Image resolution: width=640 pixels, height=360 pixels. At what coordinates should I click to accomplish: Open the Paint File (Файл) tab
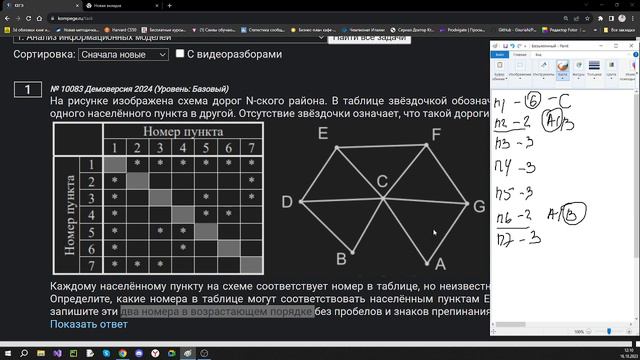(500, 55)
